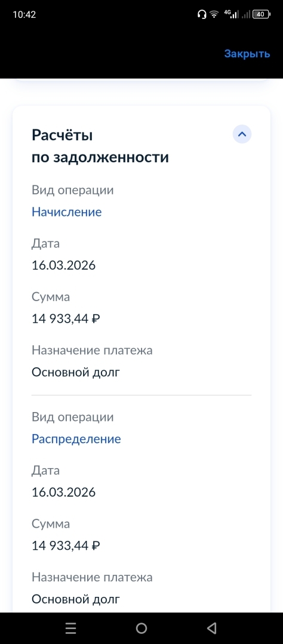Open the Android recent apps menu icon
Screen dimensions: 283x644
click(x=70, y=628)
